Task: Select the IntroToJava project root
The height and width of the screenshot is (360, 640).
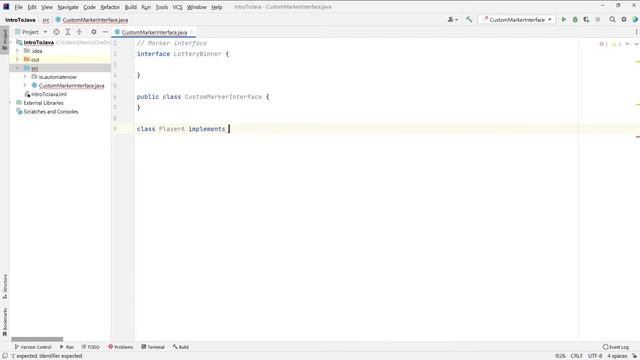Action: tap(39, 42)
